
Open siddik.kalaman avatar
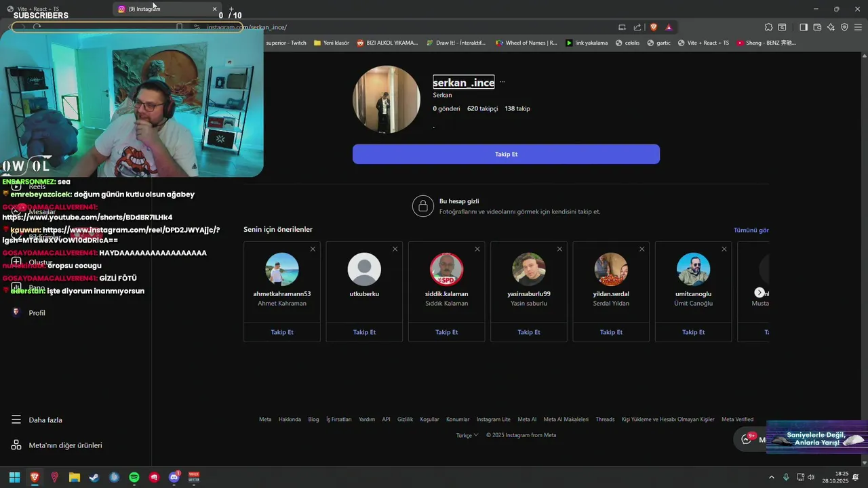click(446, 269)
